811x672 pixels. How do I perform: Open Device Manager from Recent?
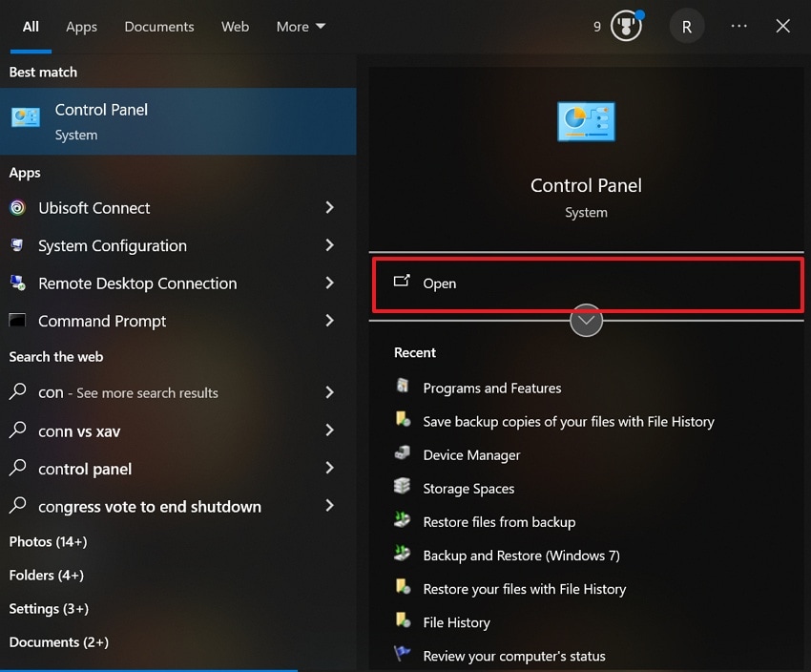tap(471, 455)
